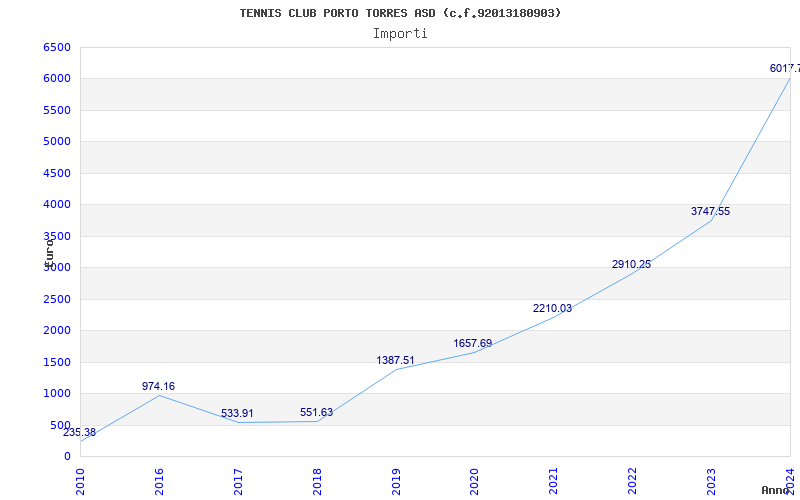
Task: Click the Anno axis title
Action: 775,490
